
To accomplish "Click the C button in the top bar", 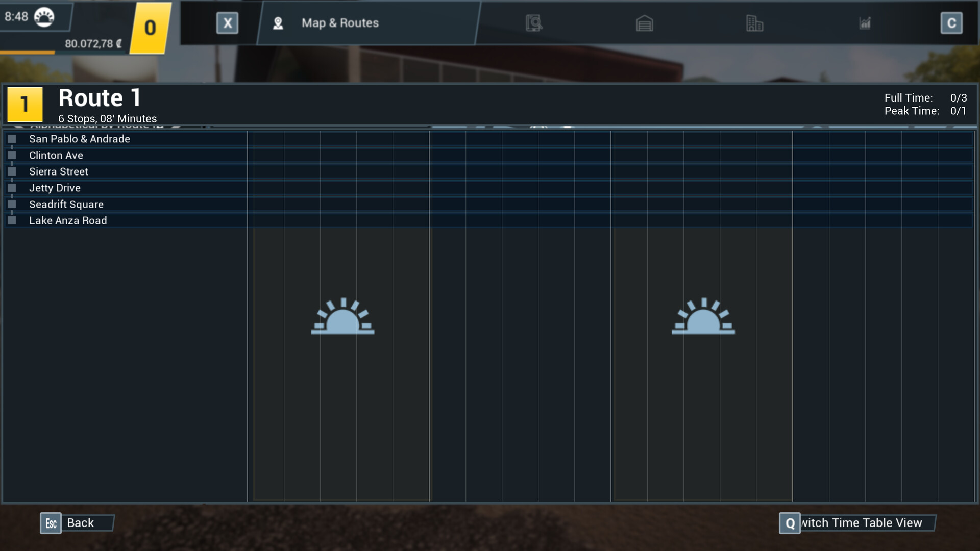I will pyautogui.click(x=950, y=22).
